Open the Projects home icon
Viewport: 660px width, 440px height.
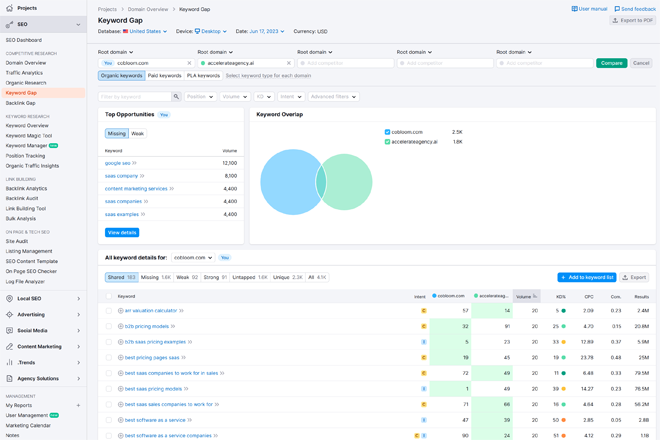pos(9,8)
